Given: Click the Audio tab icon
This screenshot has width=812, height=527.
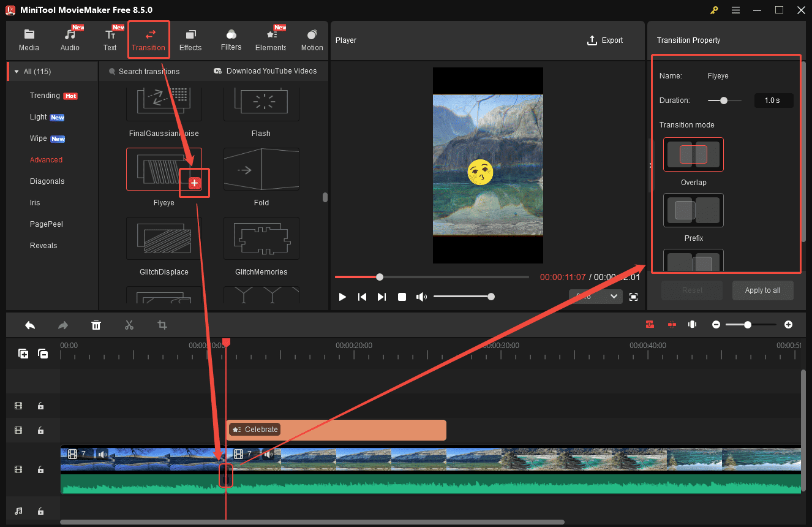Looking at the screenshot, I should (70, 39).
